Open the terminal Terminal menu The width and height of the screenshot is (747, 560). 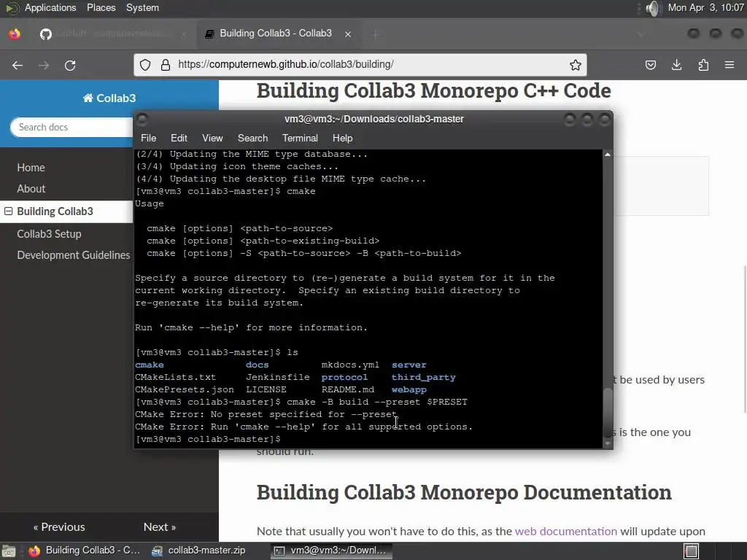point(300,138)
